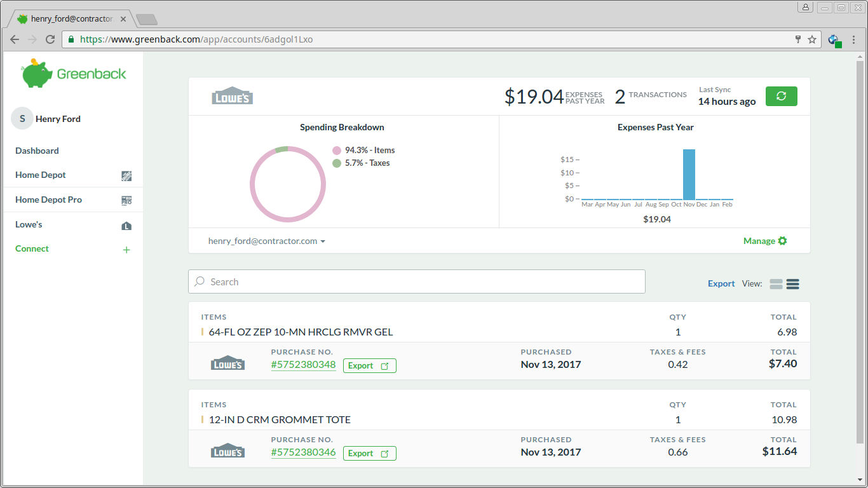Switch to the compact two-row view
This screenshot has height=488, width=868.
point(776,284)
